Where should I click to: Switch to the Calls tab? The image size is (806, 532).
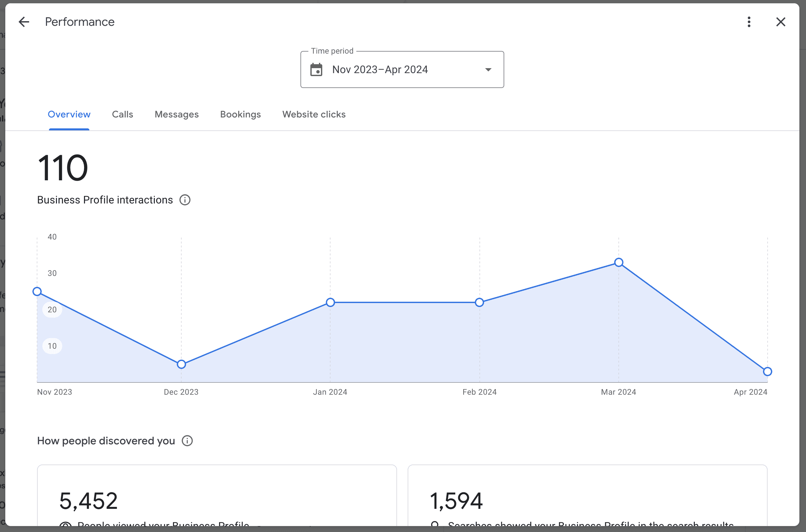[x=122, y=114]
